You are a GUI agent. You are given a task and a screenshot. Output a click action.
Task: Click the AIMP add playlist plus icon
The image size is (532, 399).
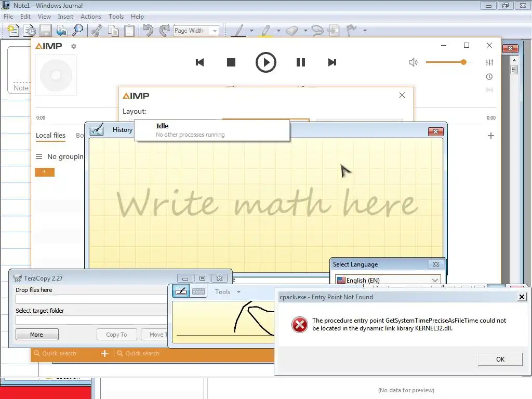point(490,136)
